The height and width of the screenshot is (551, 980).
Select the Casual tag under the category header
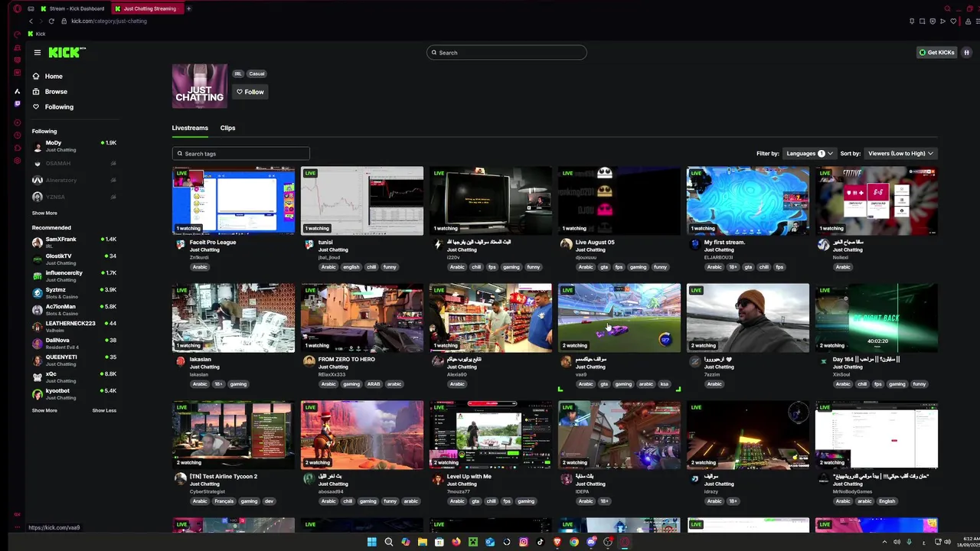[256, 73]
